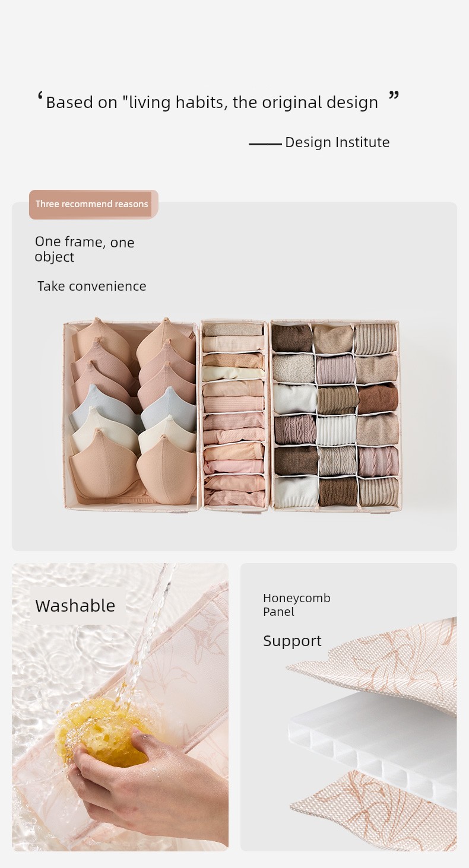Click the Design Institute attribution
The image size is (469, 868).
(337, 142)
